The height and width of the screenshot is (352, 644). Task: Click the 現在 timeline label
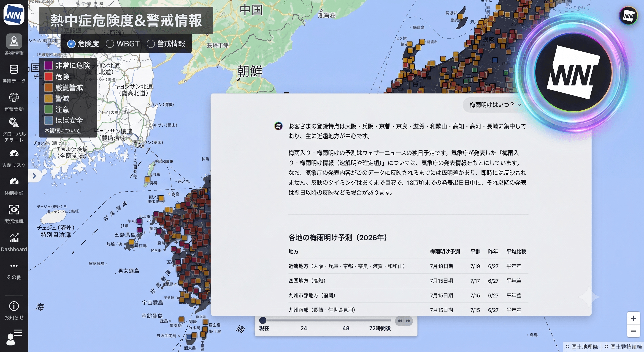[x=264, y=328]
